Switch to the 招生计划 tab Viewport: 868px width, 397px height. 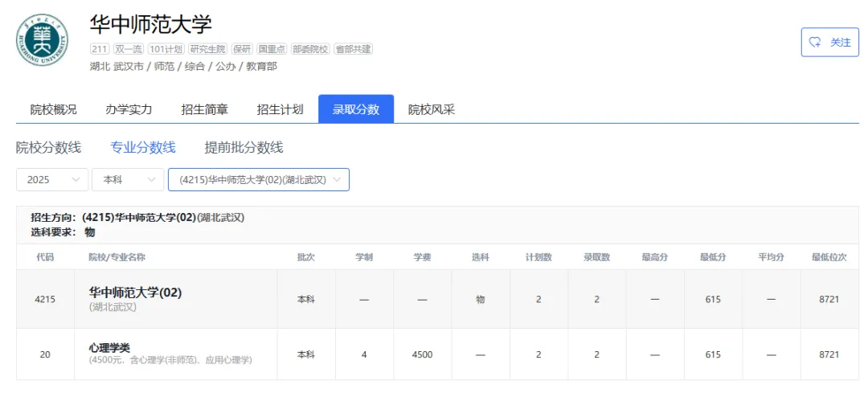tap(280, 109)
